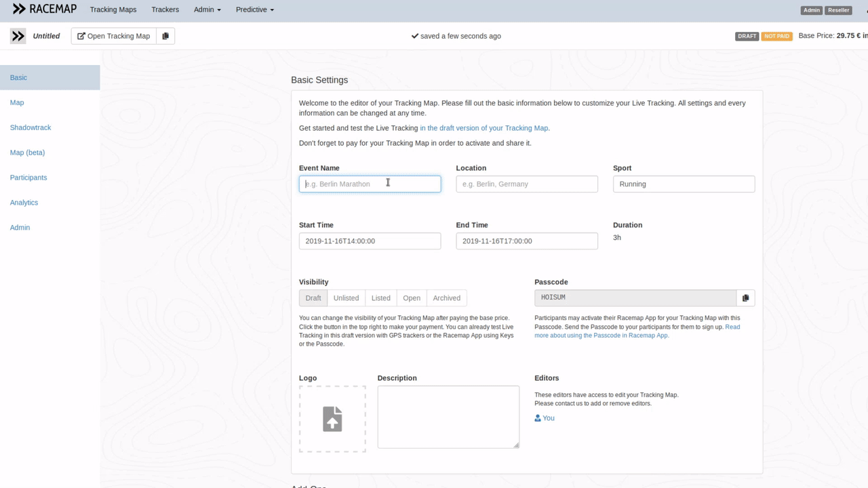
Task: Click into the Location input field
Action: (x=527, y=184)
